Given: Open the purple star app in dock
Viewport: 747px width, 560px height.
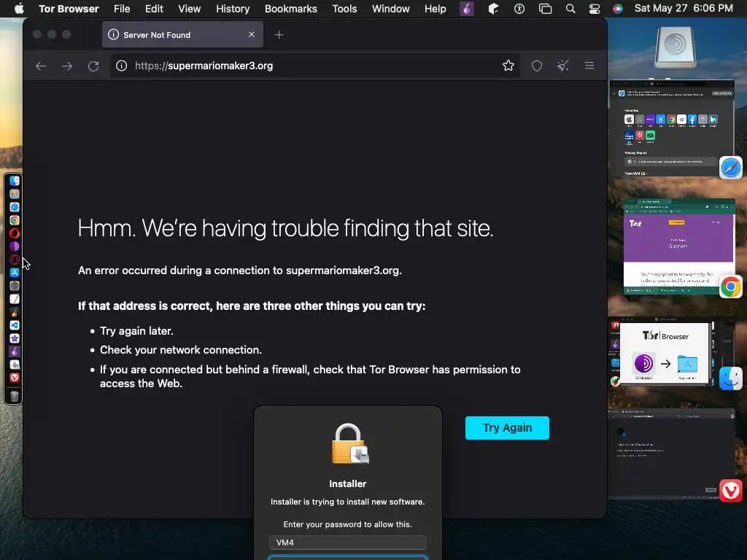Looking at the screenshot, I should tap(15, 338).
